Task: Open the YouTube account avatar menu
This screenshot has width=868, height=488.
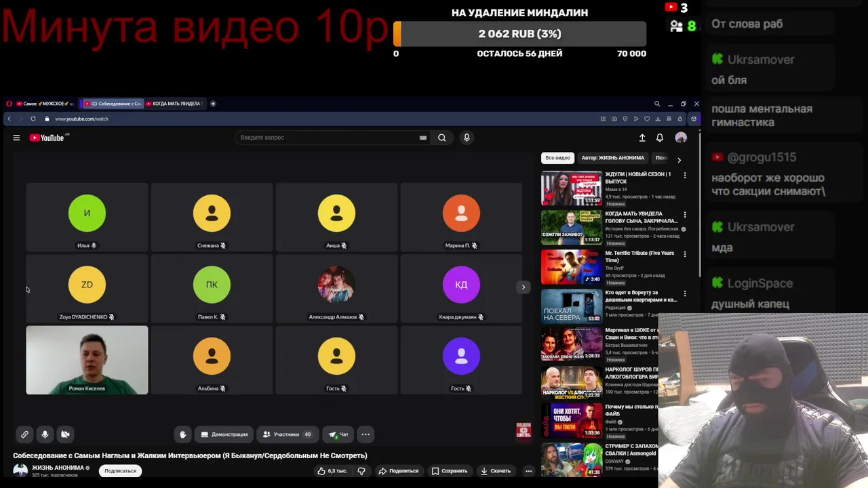Action: 681,138
